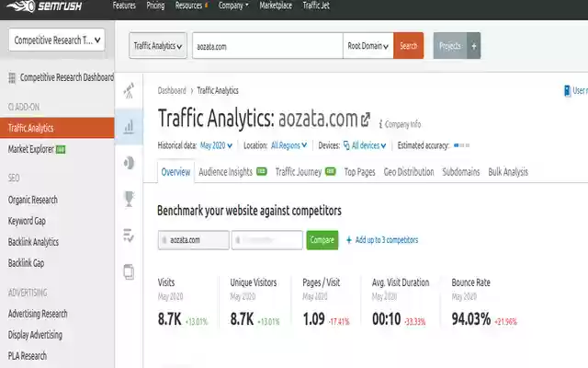The height and width of the screenshot is (368, 588).
Task: Change the May 2020 historical data dropdown
Action: pyautogui.click(x=216, y=145)
